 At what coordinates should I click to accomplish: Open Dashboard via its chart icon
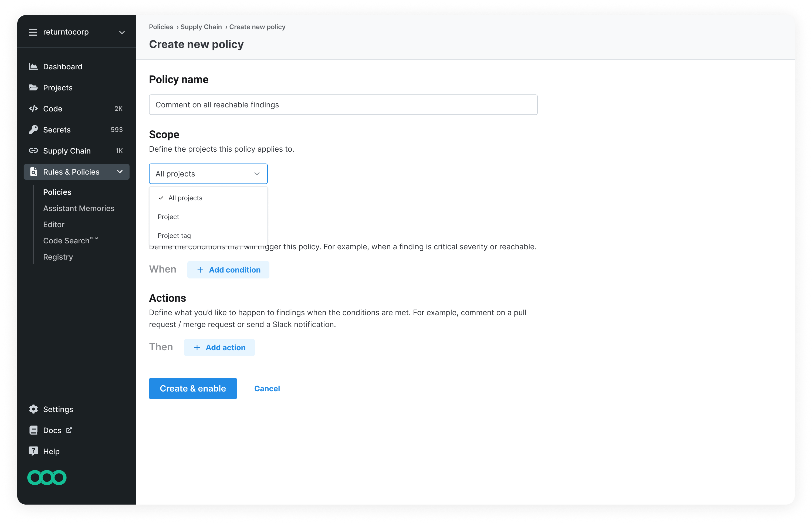(33, 67)
